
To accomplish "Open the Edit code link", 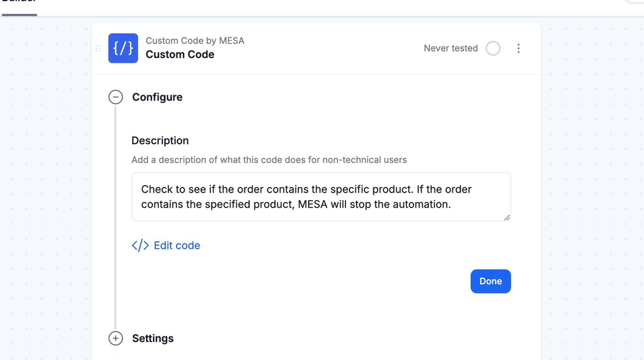I will pos(177,246).
